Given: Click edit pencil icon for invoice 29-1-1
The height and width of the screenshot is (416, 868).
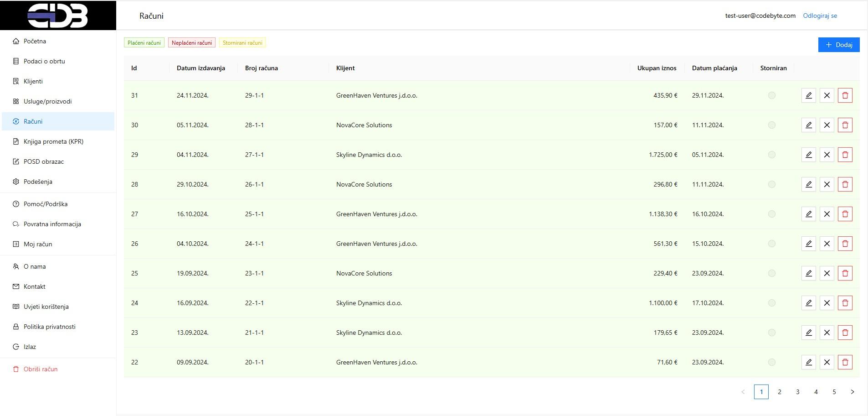Looking at the screenshot, I should tap(808, 95).
